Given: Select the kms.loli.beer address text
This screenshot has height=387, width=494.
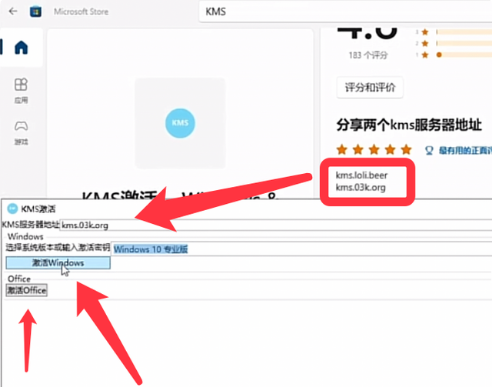Looking at the screenshot, I should (361, 175).
